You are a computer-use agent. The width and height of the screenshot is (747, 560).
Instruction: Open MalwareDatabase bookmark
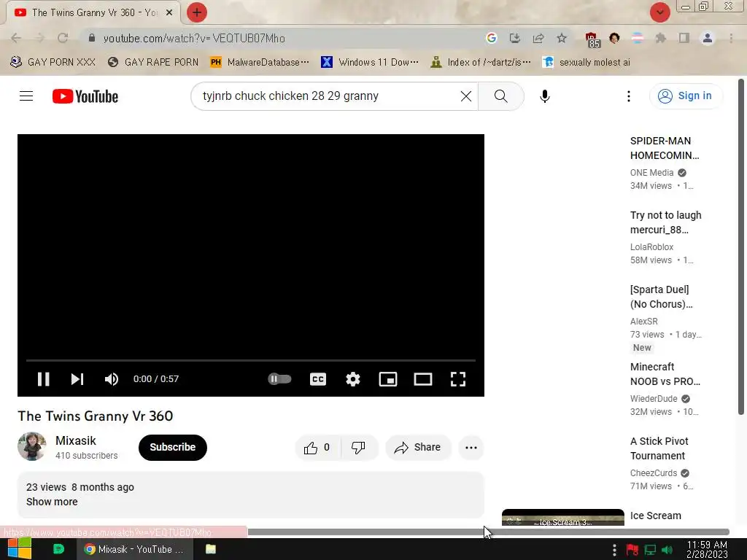pyautogui.click(x=260, y=62)
